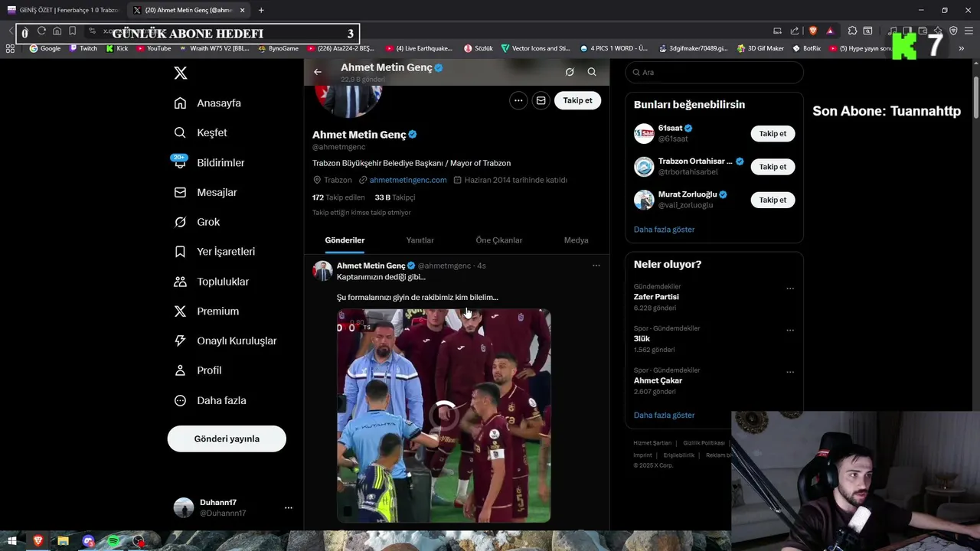Screen dimensions: 980x551
Task: Click the Ara search field
Action: pos(714,72)
